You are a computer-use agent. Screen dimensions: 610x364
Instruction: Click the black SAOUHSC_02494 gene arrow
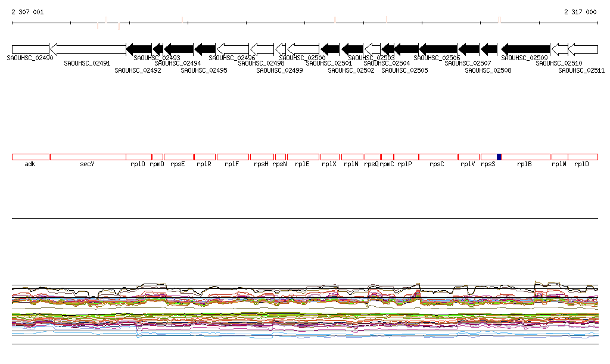[x=179, y=49]
